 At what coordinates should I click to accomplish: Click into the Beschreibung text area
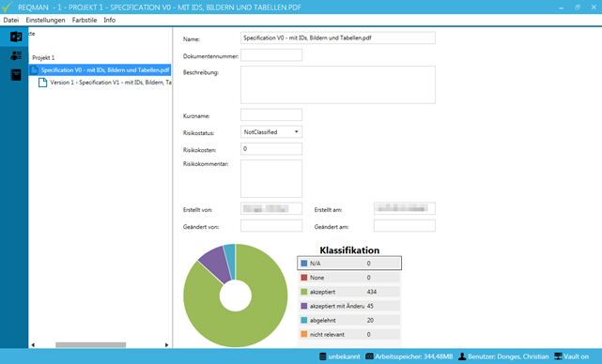[x=338, y=84]
